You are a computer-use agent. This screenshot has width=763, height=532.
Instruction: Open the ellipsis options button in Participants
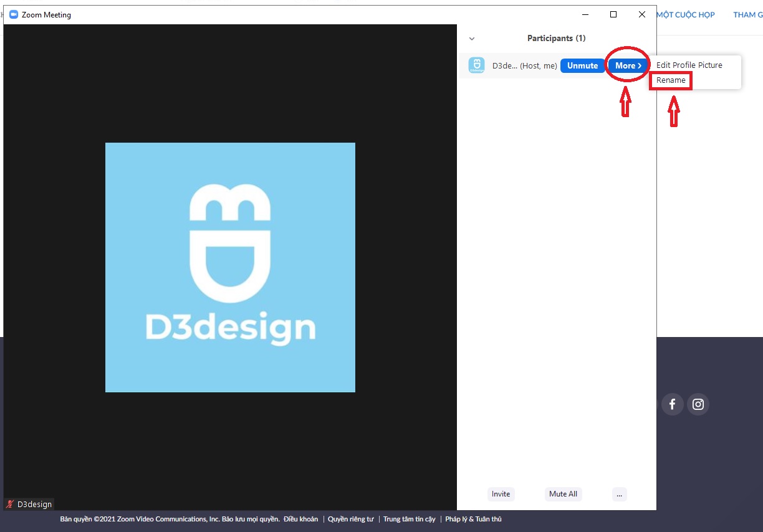(619, 494)
